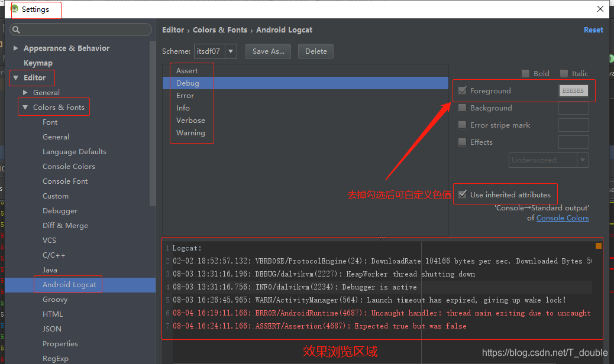This screenshot has height=364, width=614.
Task: Select Java color settings
Action: pyautogui.click(x=50, y=270)
